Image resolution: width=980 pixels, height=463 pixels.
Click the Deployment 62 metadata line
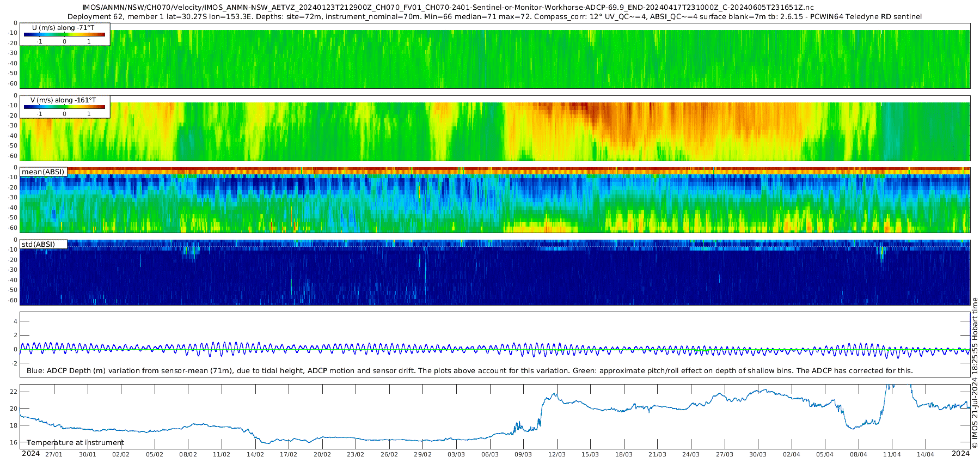495,16
